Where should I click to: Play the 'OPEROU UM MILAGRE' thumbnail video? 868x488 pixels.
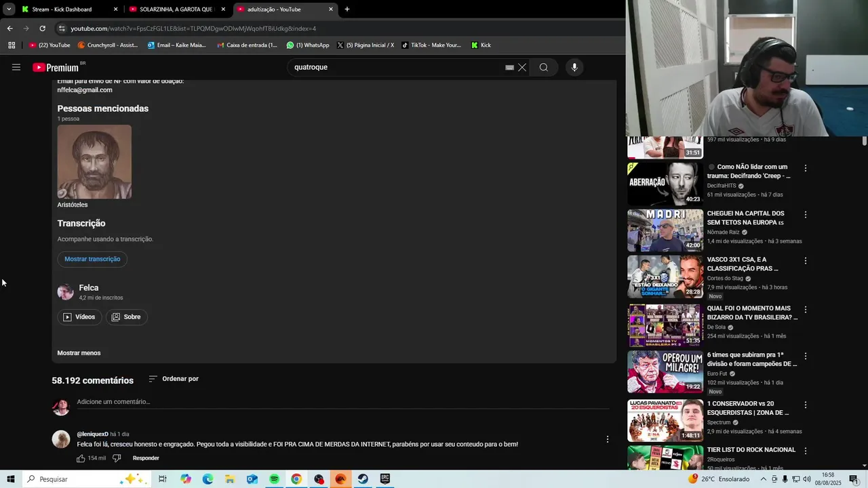[x=665, y=371]
